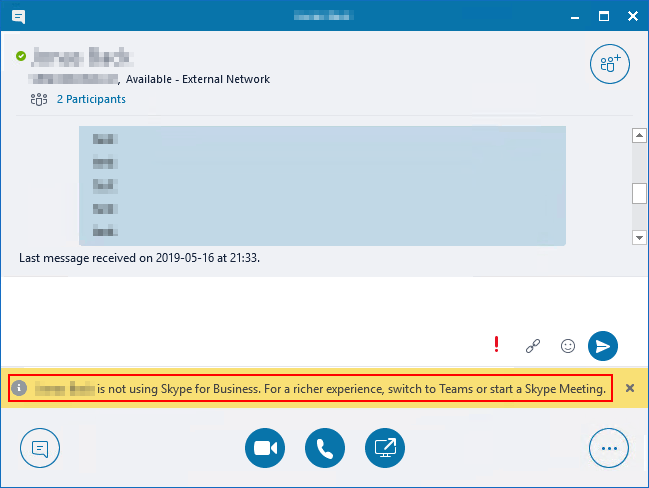649x488 pixels.
Task: Open the More options ellipsis menu
Action: pyautogui.click(x=609, y=448)
